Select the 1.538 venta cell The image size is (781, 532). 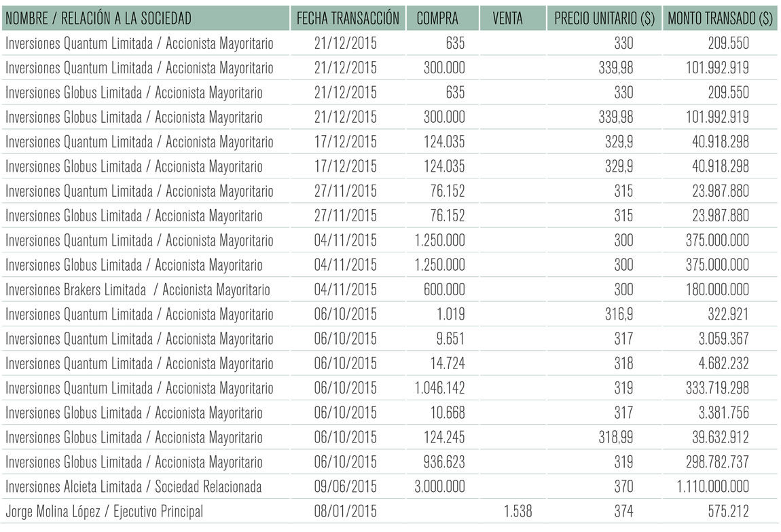pos(517,511)
